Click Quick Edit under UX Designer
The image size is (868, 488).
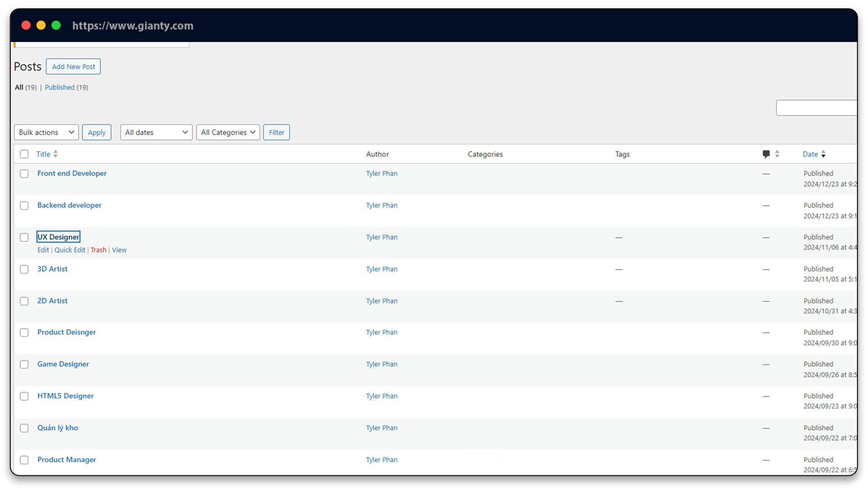pyautogui.click(x=70, y=250)
